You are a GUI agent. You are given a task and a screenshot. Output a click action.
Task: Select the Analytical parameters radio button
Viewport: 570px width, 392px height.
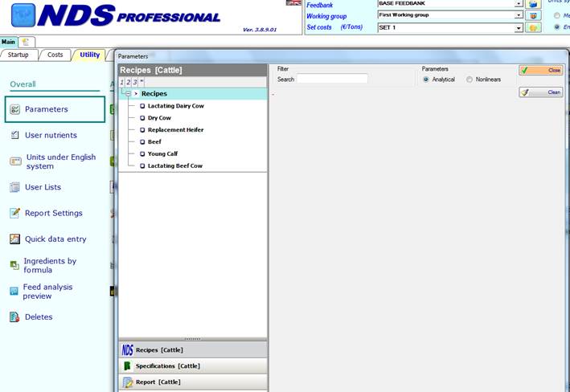coord(425,80)
